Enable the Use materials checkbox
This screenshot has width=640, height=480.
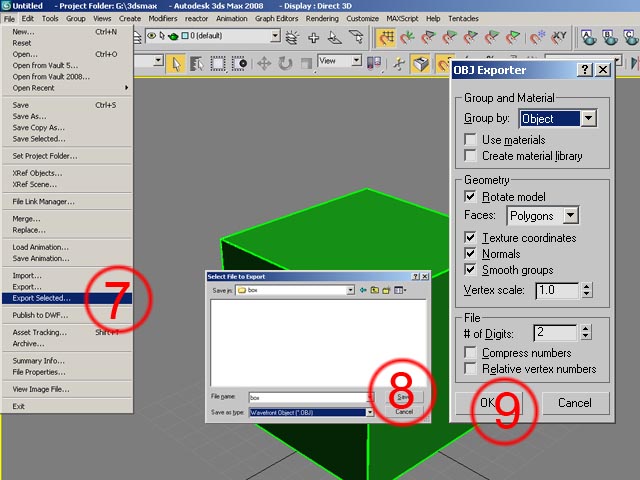[x=470, y=140]
